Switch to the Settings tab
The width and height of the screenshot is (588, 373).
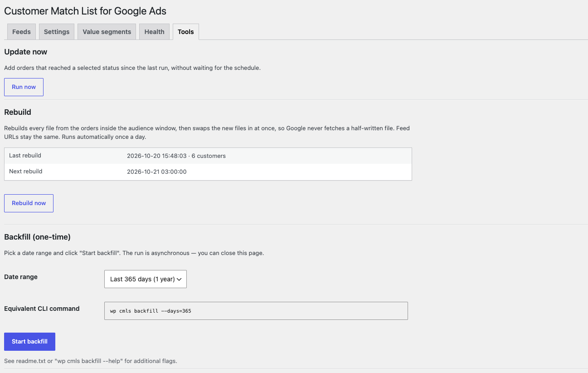point(57,32)
